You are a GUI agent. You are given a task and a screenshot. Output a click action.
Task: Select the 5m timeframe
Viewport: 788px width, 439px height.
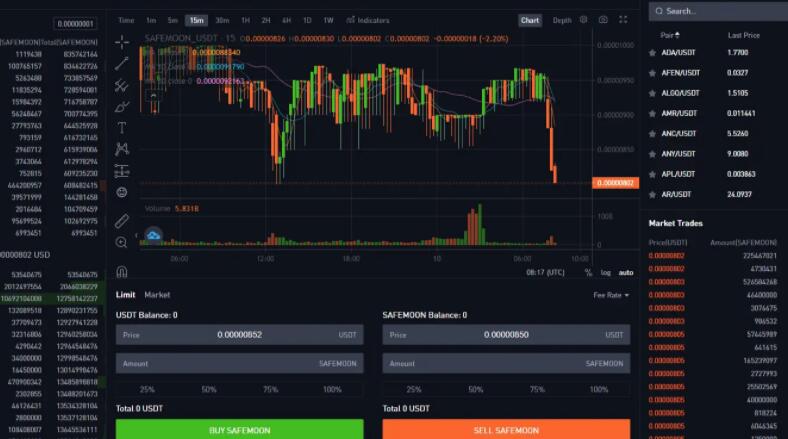[x=172, y=20]
